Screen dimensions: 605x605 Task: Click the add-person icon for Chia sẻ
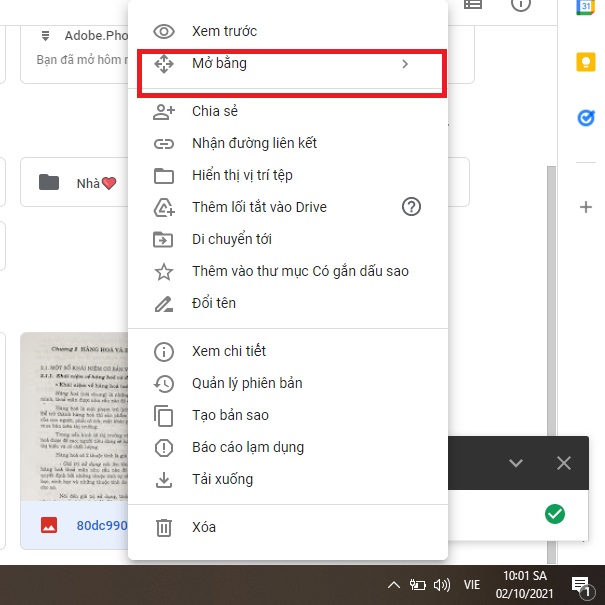[164, 112]
